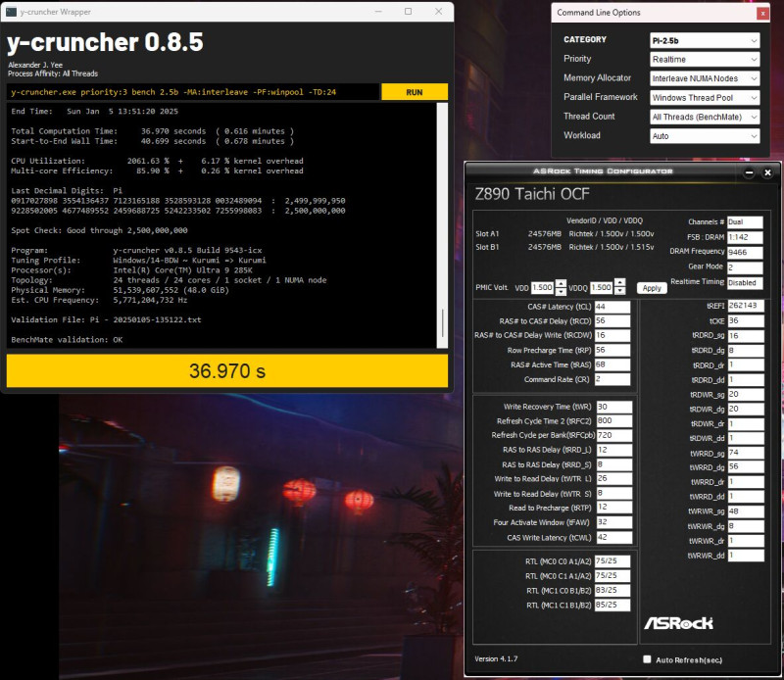Open the Workload dropdown set to Auto

[705, 136]
